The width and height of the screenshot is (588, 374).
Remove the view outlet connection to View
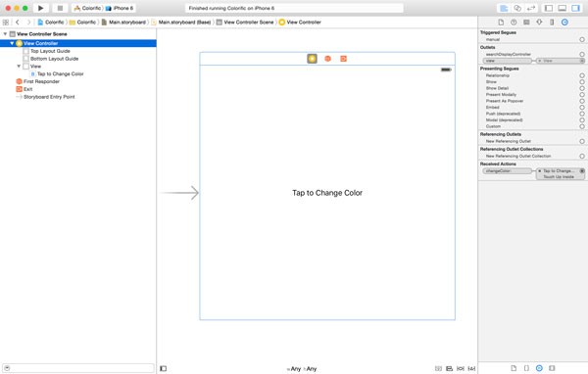click(x=539, y=61)
